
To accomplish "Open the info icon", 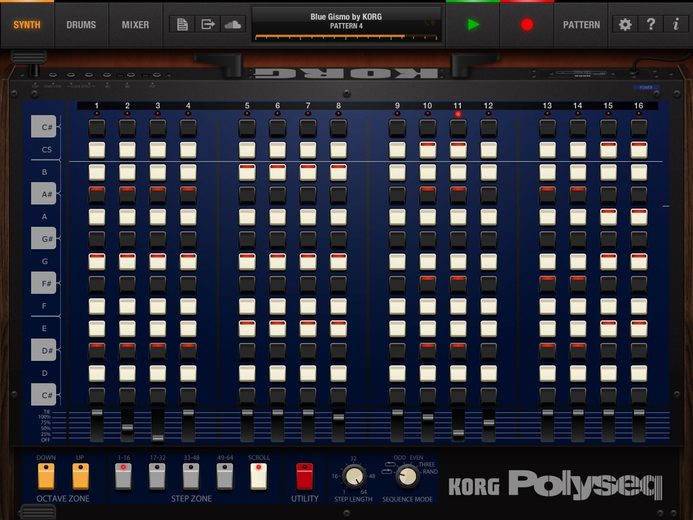I will tap(676, 24).
